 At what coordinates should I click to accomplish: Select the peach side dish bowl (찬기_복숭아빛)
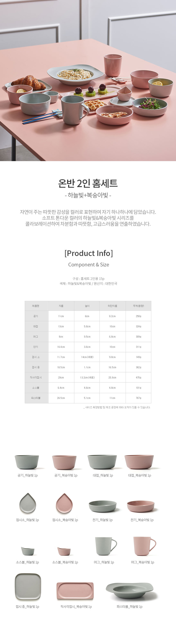pos(141,506)
